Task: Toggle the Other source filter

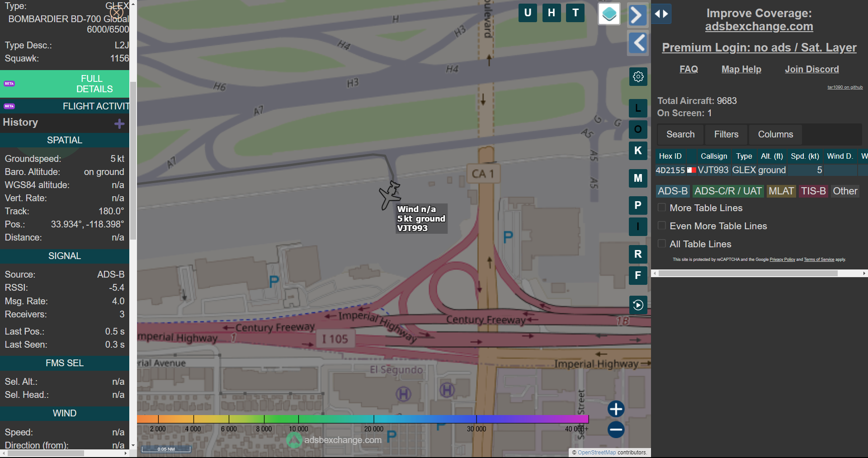Action: [x=845, y=191]
